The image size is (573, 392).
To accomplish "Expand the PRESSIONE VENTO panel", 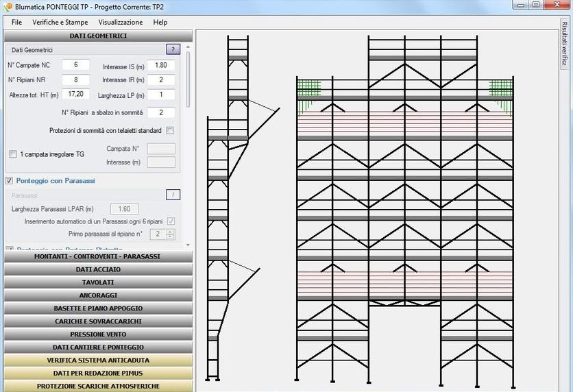I will 97,334.
